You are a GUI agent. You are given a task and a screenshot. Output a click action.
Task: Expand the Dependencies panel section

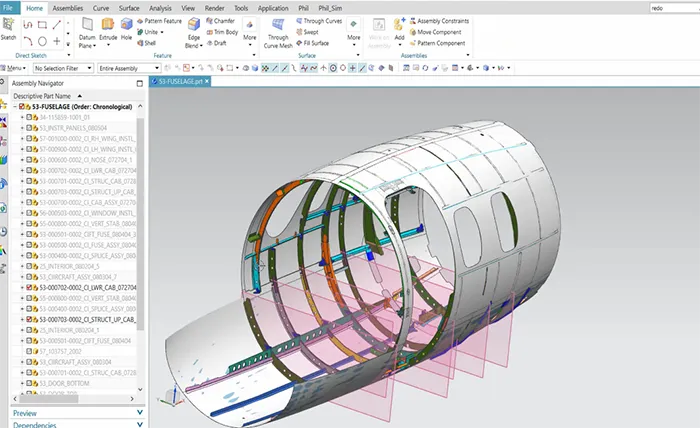pos(78,424)
